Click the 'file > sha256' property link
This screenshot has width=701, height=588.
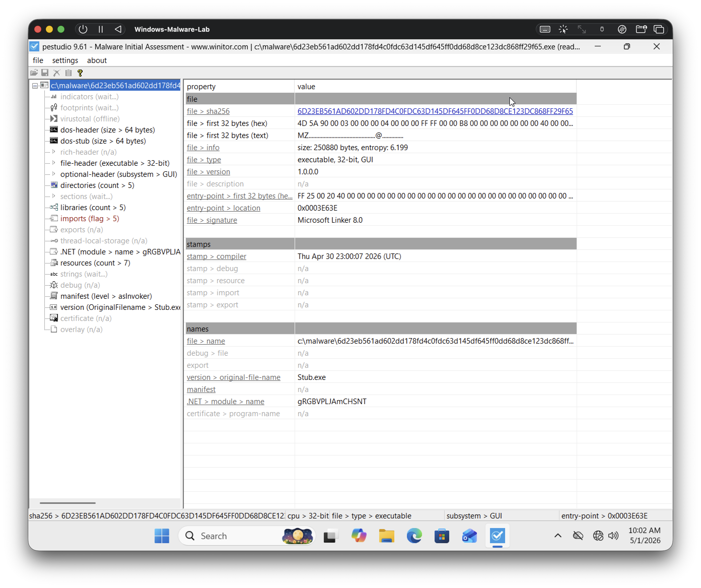click(x=208, y=111)
